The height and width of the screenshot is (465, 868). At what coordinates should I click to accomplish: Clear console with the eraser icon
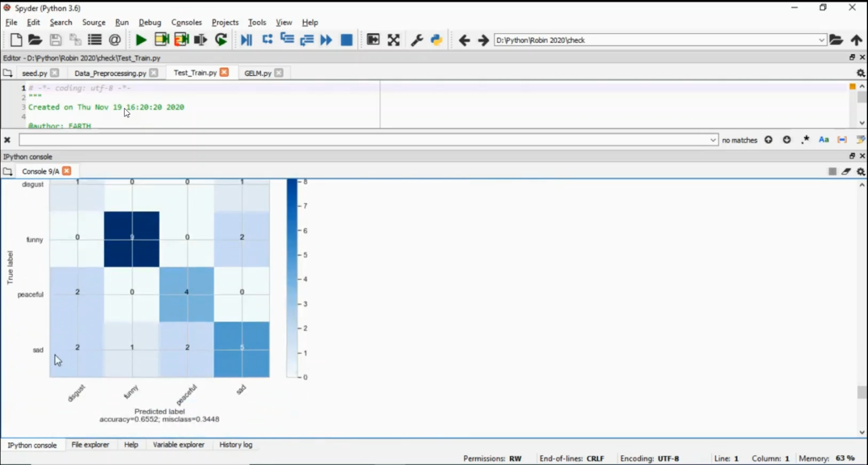click(846, 171)
